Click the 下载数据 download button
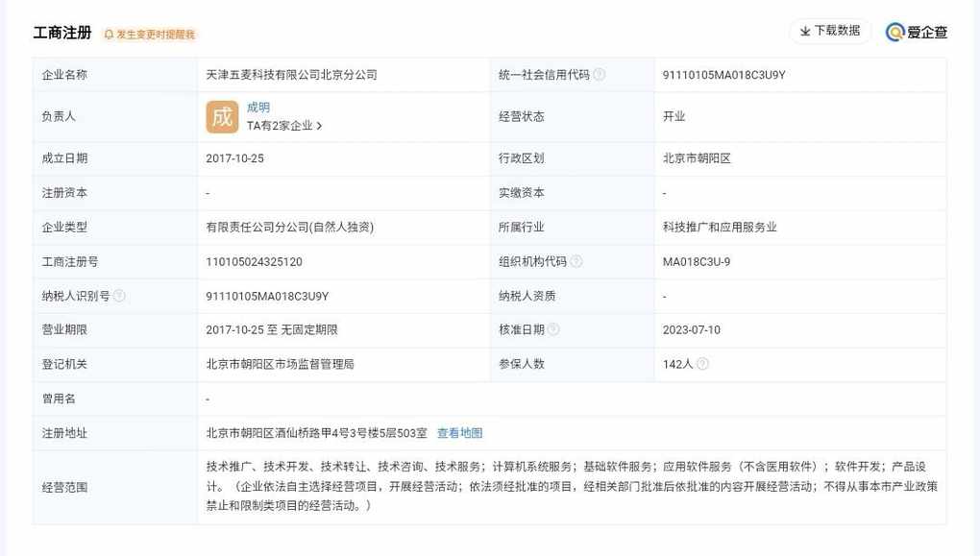The height and width of the screenshot is (556, 980). [x=830, y=31]
